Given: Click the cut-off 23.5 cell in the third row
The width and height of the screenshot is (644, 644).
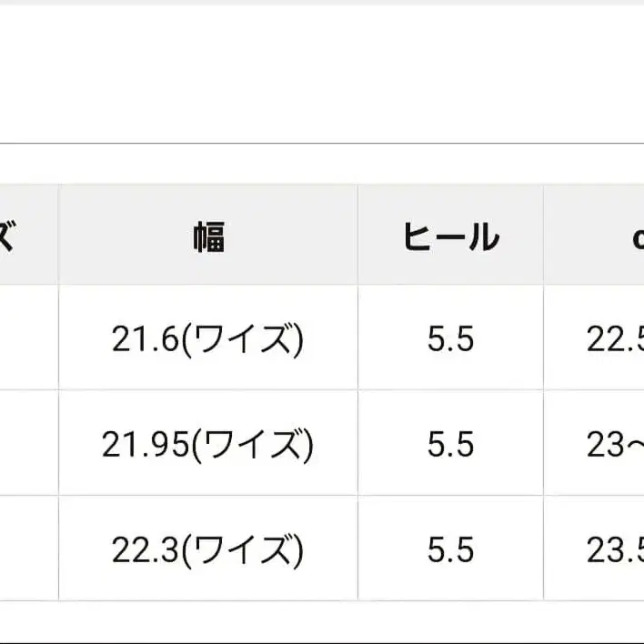Looking at the screenshot, I should pyautogui.click(x=615, y=548).
